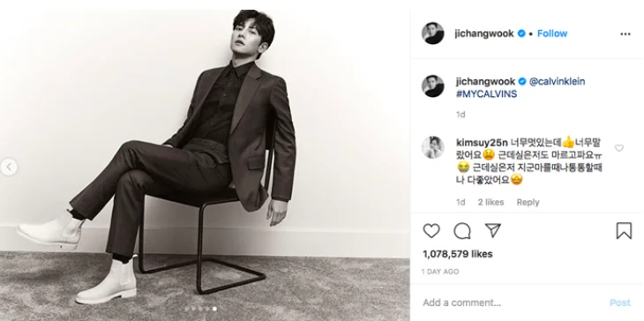
Task: Open the #MYCALVINS hashtag
Action: pyautogui.click(x=486, y=94)
